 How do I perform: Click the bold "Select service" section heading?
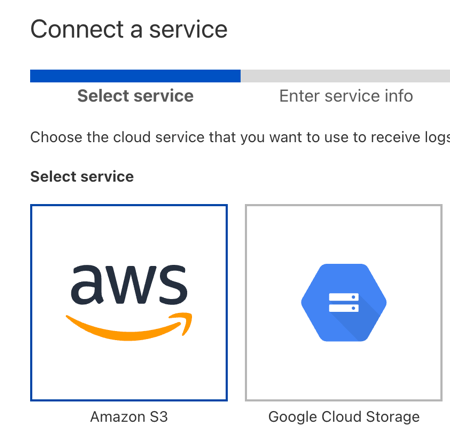click(x=82, y=176)
